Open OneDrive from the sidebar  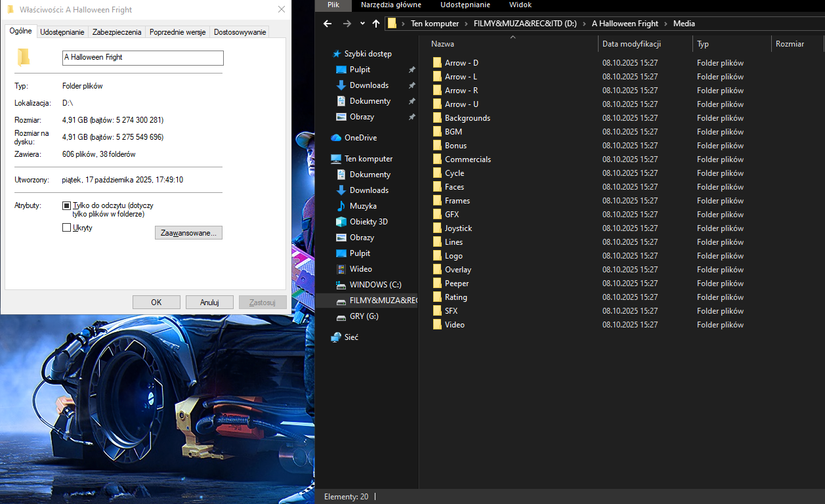pos(360,138)
